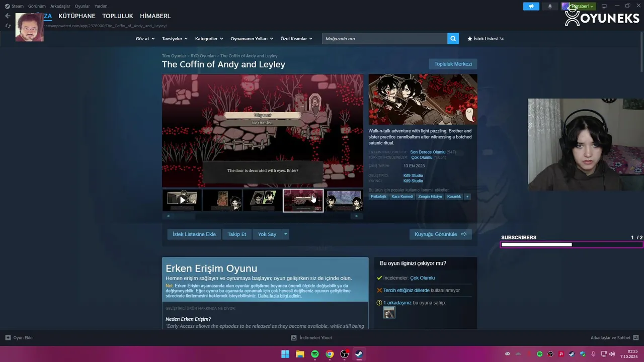Open Kit9 Studio developer link
Screen dimensions: 644x362
(x=413, y=175)
